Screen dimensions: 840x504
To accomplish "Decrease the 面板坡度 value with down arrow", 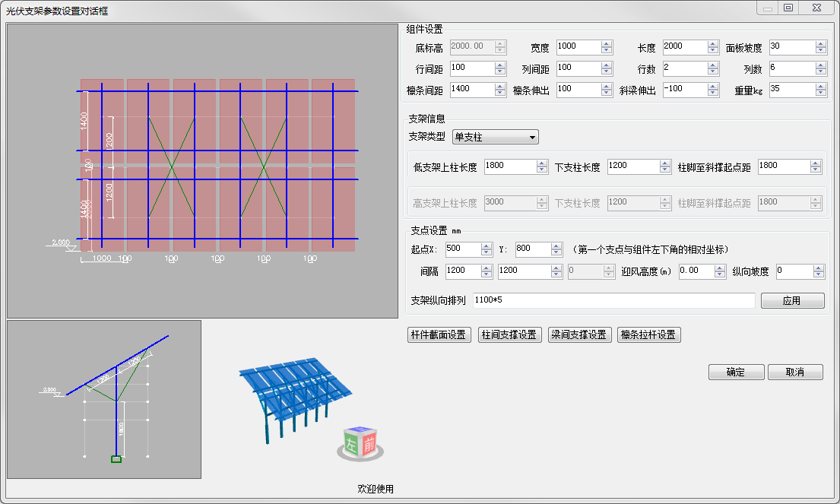I will click(821, 50).
